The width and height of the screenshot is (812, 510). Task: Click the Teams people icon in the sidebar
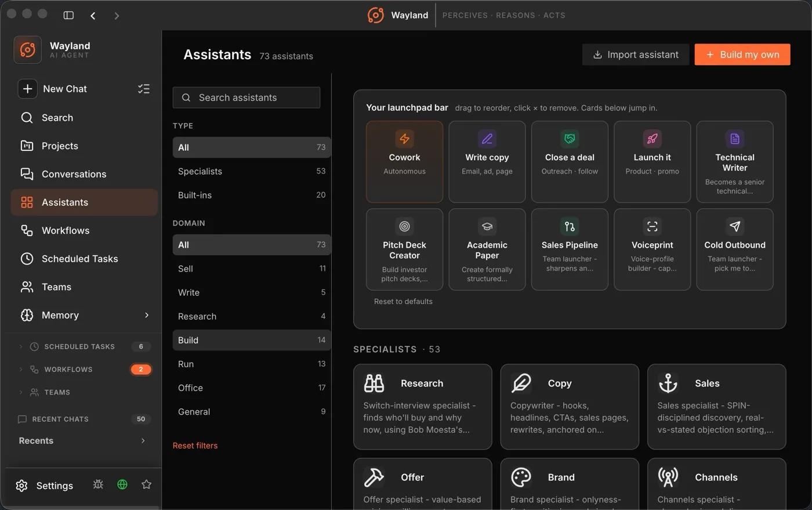coord(27,287)
